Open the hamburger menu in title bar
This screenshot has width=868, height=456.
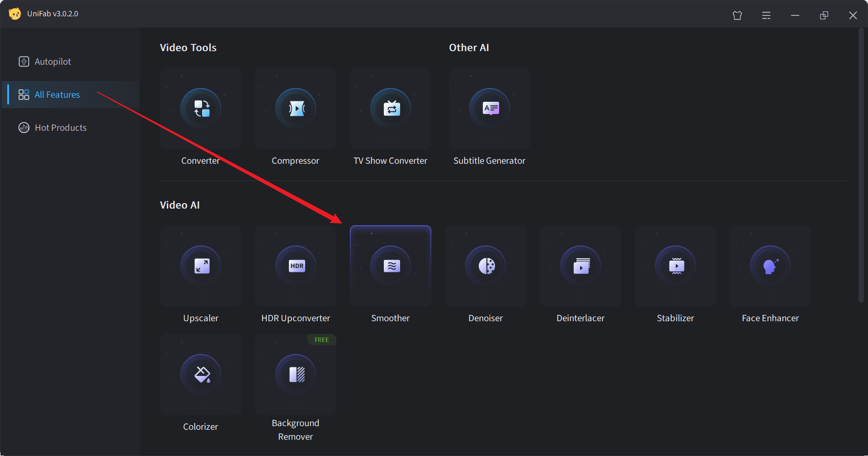pyautogui.click(x=766, y=15)
